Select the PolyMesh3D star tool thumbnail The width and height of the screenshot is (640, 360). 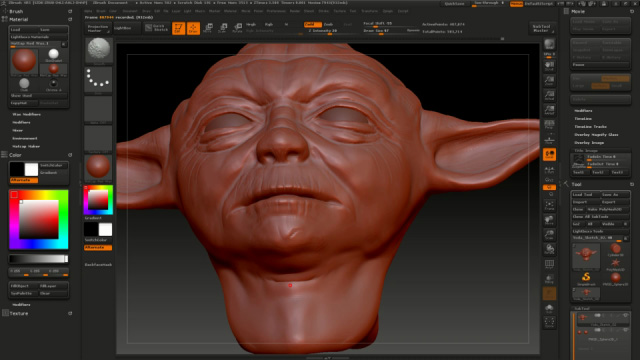coord(616,264)
